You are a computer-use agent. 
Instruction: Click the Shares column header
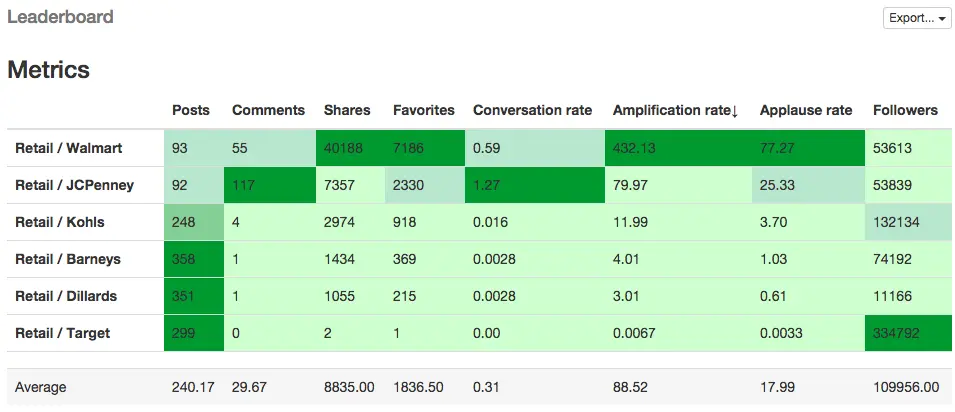point(347,110)
